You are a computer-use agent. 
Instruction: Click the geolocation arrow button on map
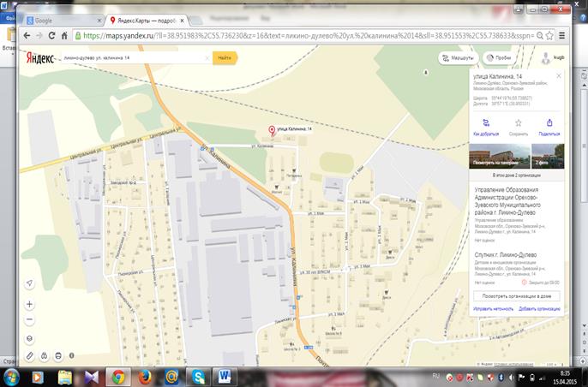[29, 283]
